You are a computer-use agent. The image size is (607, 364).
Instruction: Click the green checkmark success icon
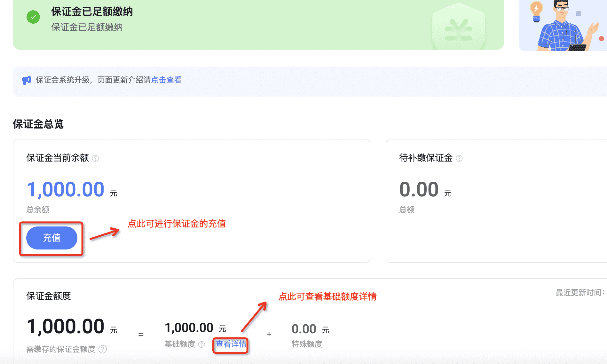[x=33, y=17]
